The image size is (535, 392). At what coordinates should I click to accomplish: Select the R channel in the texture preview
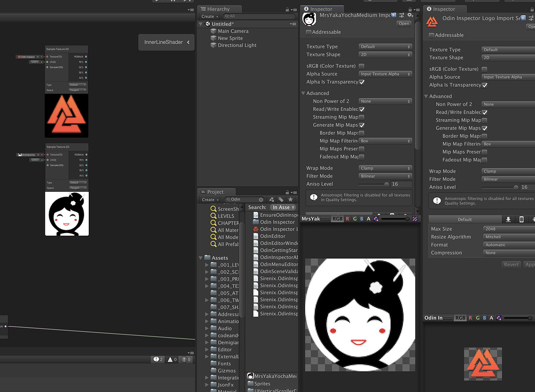pyautogui.click(x=347, y=218)
